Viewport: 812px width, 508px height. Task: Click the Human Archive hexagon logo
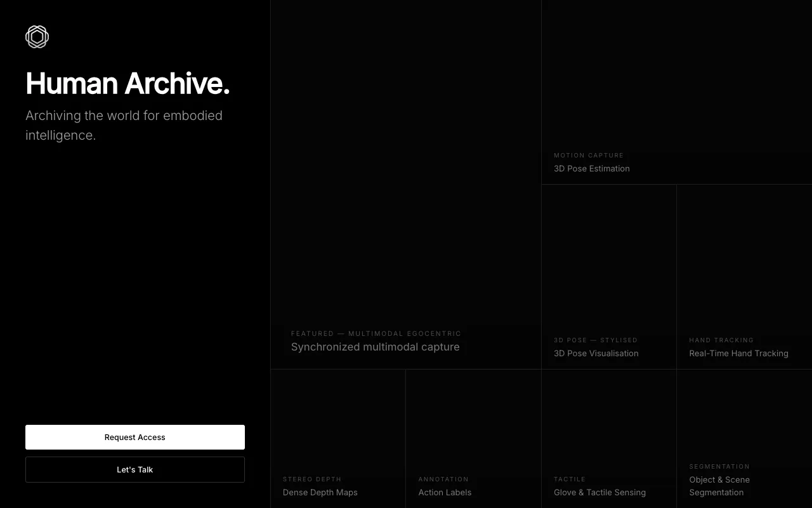click(37, 37)
